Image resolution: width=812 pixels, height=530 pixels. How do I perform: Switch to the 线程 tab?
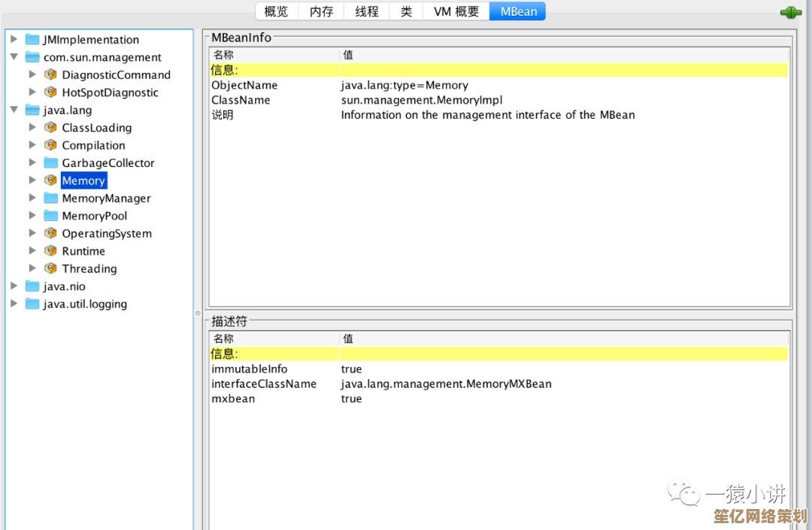click(x=367, y=11)
